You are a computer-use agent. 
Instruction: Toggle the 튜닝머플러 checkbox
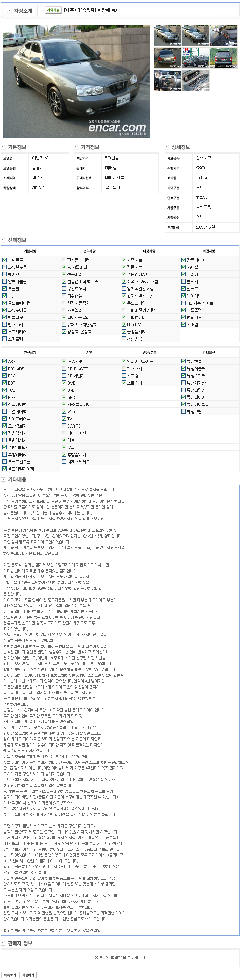[x=184, y=369]
